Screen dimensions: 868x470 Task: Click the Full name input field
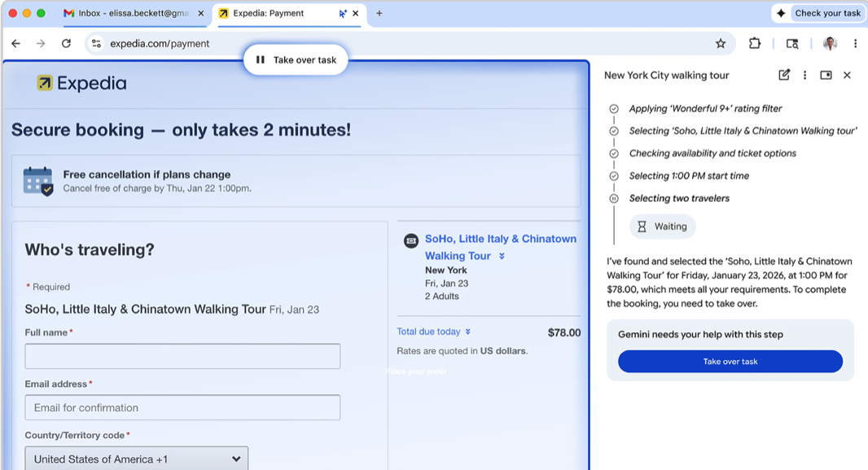coord(182,356)
